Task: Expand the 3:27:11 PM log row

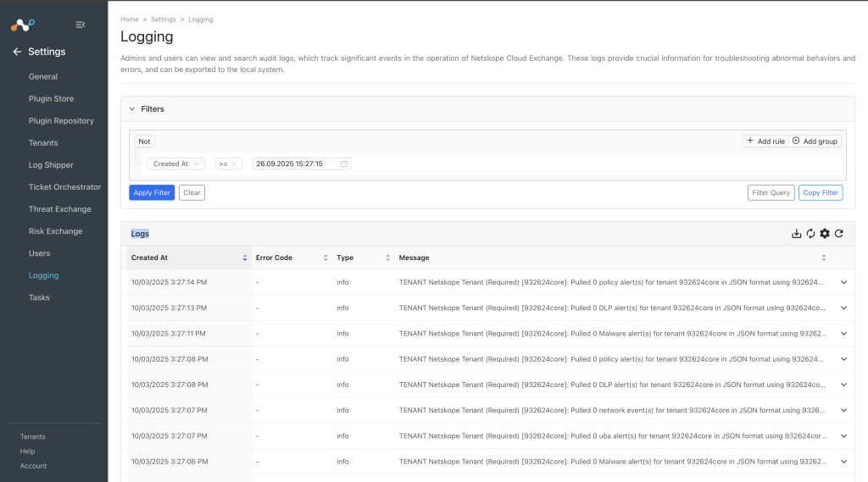Action: click(843, 334)
